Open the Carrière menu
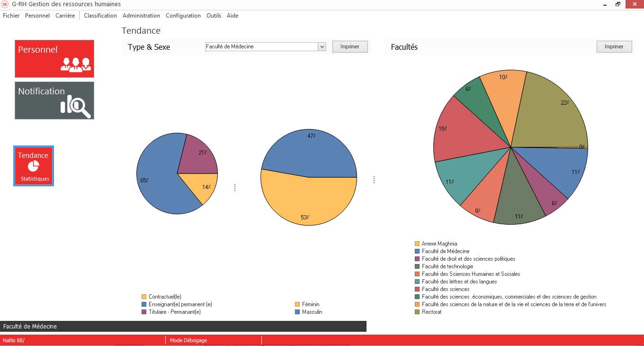Image resolution: width=644 pixels, height=346 pixels. (x=65, y=16)
